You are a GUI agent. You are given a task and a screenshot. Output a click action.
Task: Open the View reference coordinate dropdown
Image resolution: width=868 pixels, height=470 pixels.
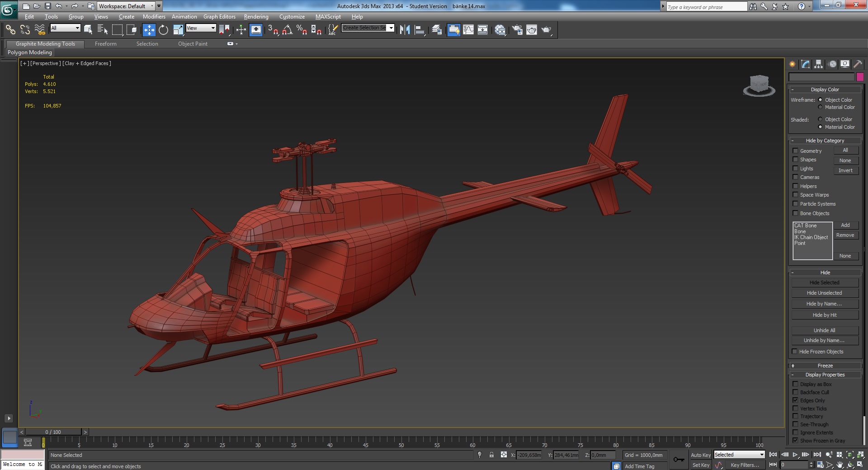click(201, 28)
